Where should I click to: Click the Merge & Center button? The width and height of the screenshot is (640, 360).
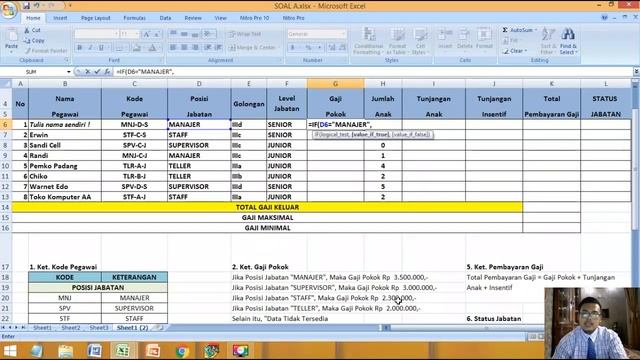[x=253, y=48]
